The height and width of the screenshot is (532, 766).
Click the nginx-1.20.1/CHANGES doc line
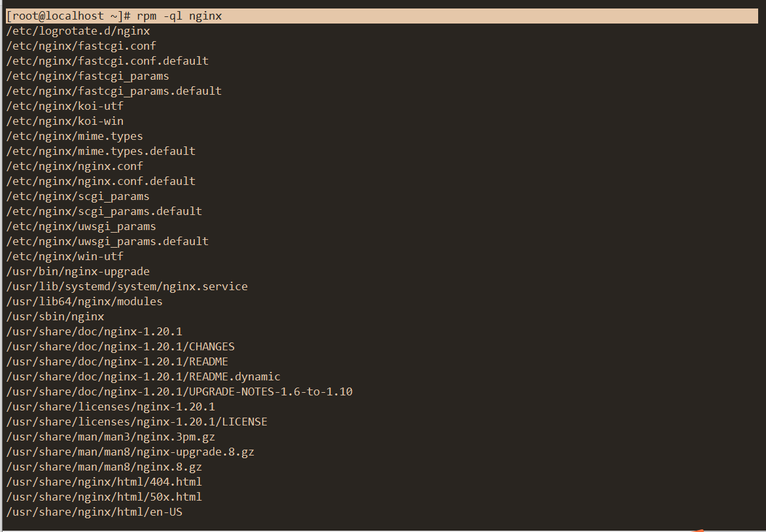coord(120,346)
